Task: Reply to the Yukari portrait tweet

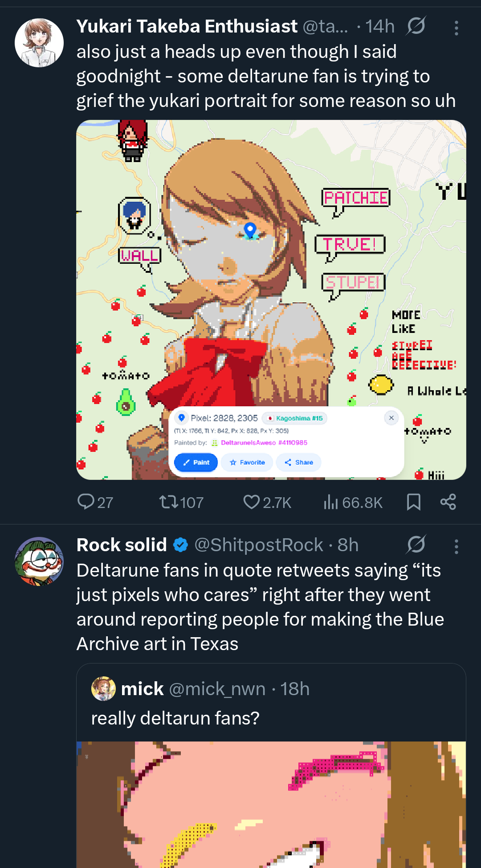Action: coord(86,502)
